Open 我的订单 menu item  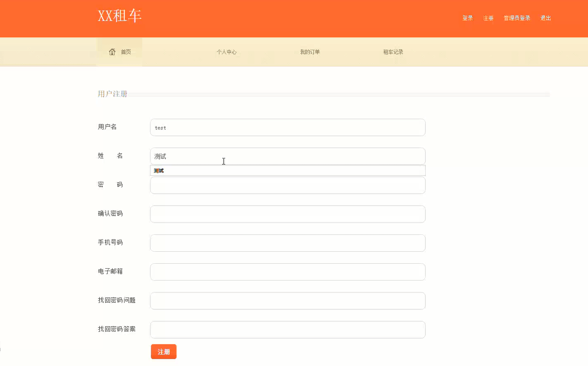[310, 52]
